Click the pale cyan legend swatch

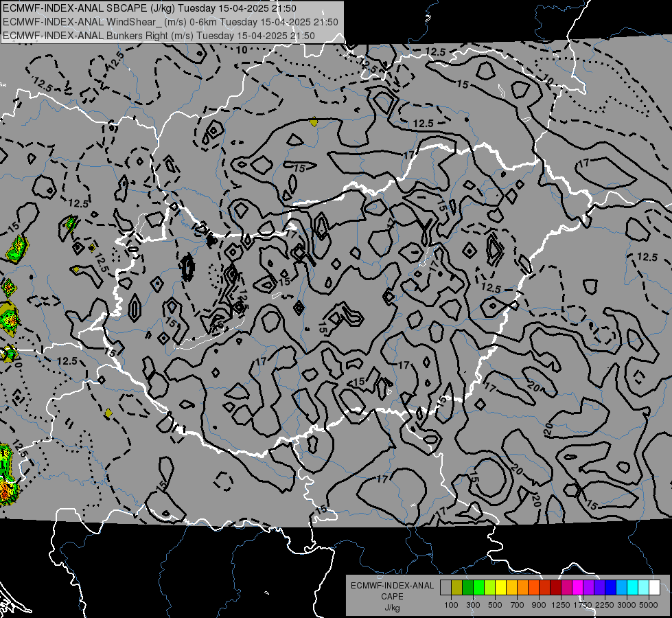tap(644, 587)
